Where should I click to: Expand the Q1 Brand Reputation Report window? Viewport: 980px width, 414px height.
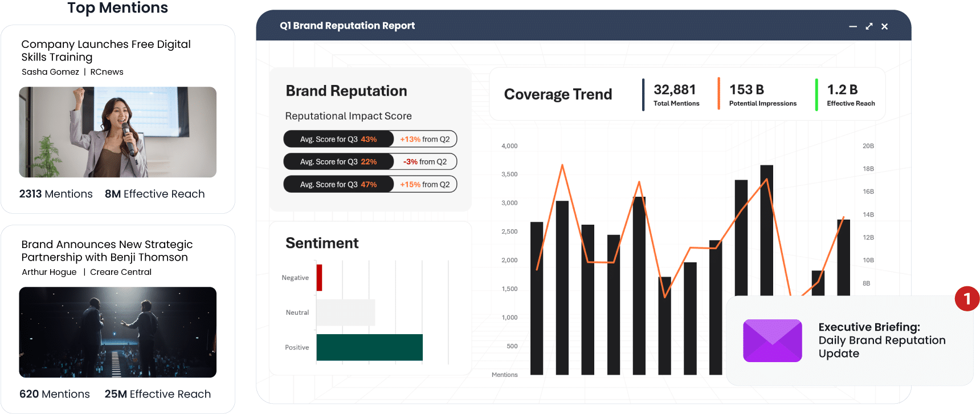coord(869,26)
